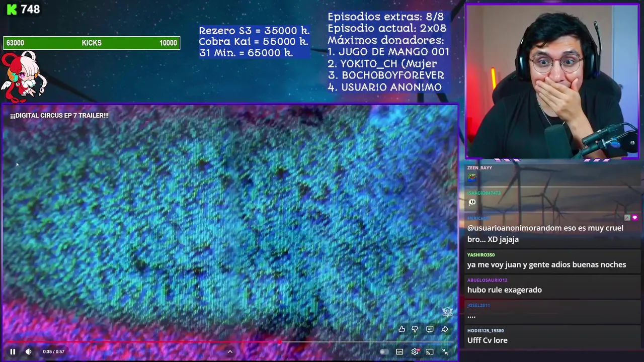Open the video comments icon
Screen dimensions: 644x362
[x=430, y=329]
